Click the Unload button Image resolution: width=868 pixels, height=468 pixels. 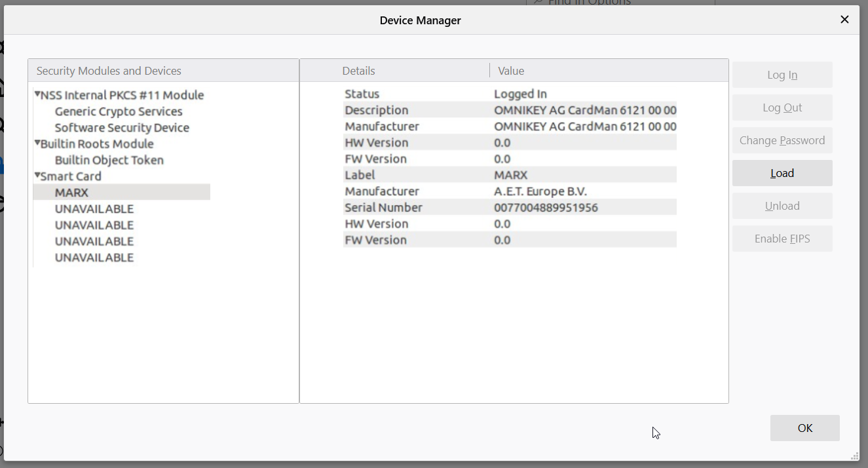pyautogui.click(x=782, y=206)
